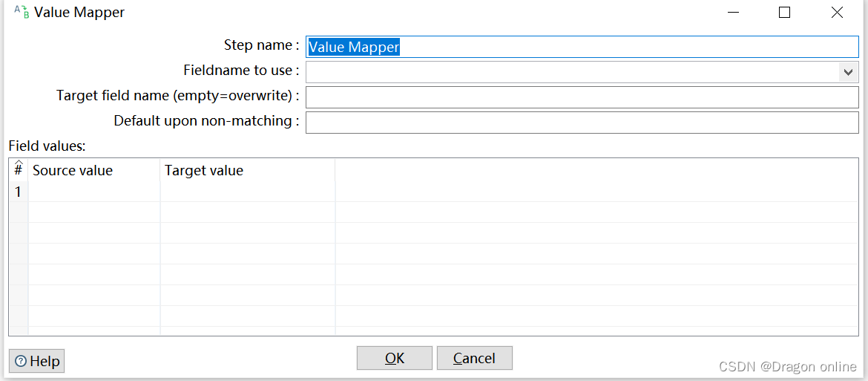Open Help via the question mark button
The height and width of the screenshot is (381, 868).
pos(37,361)
